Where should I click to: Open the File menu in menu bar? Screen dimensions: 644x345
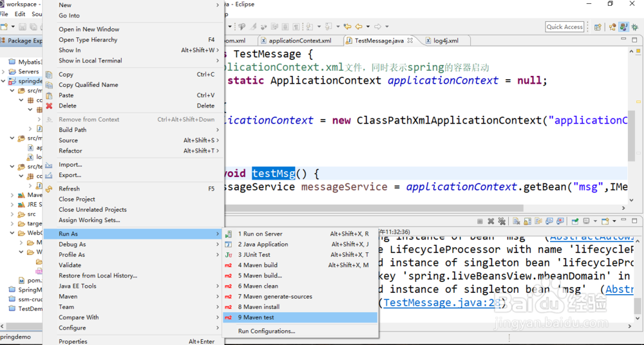click(4, 14)
